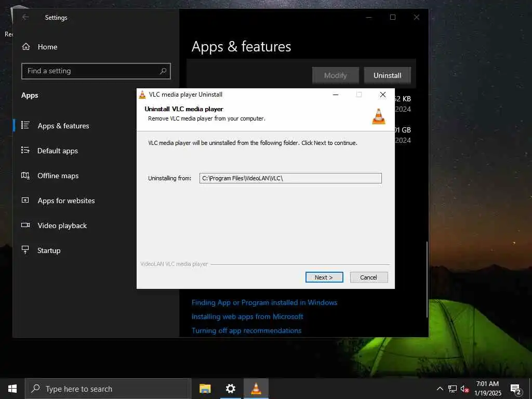
Task: Click the taskbar Type here to search box
Action: click(108, 389)
